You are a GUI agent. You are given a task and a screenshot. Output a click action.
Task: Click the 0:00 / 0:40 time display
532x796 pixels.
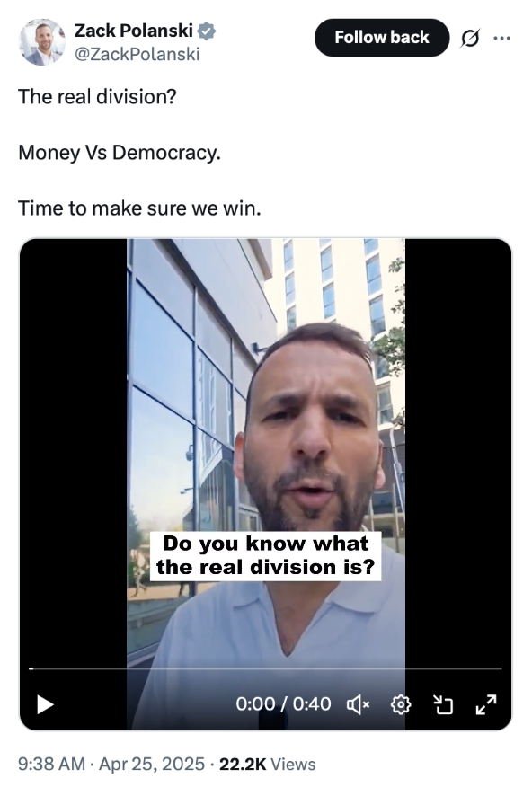(x=283, y=704)
